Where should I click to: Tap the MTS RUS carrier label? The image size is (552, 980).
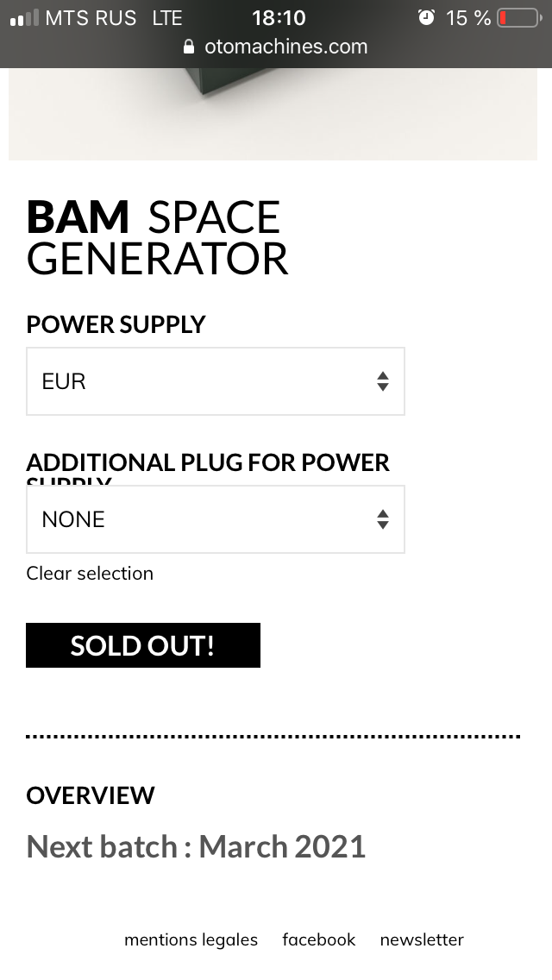(91, 18)
